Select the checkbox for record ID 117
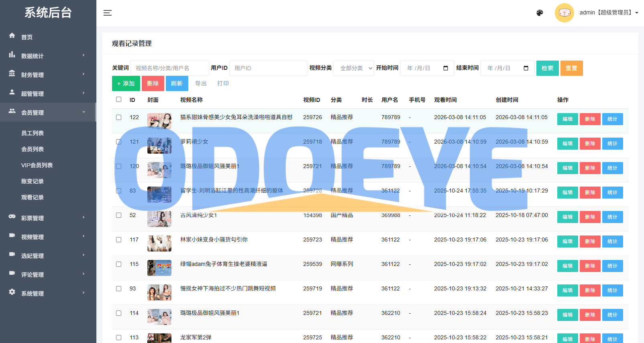The height and width of the screenshot is (343, 644). coord(118,240)
